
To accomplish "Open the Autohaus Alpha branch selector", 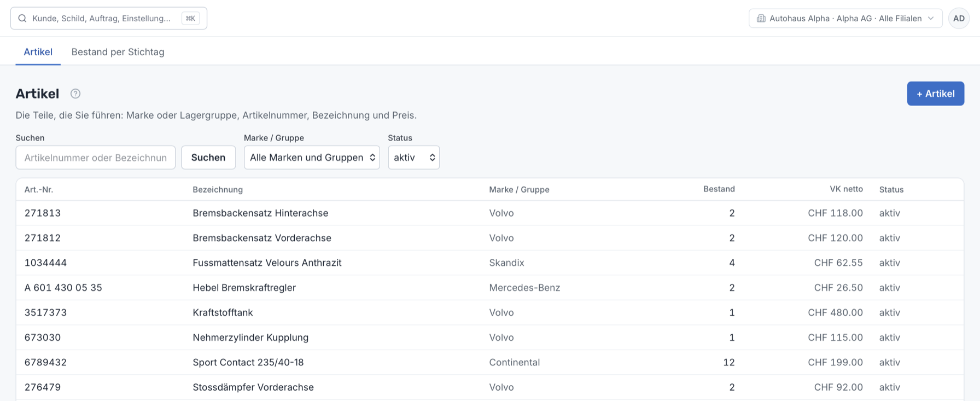I will click(x=845, y=19).
